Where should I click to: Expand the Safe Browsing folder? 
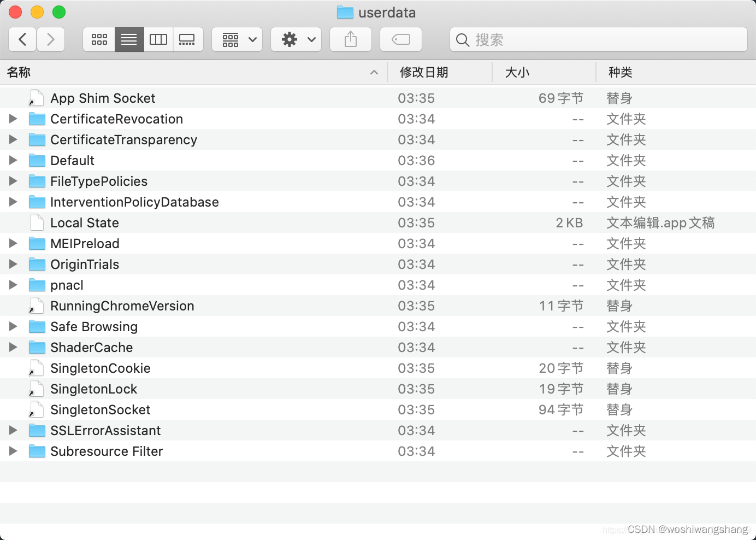tap(13, 326)
